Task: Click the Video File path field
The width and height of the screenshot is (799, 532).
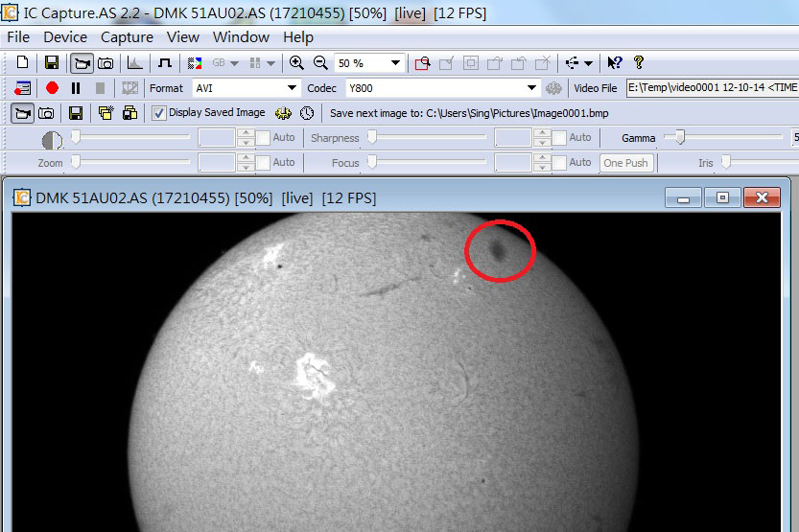Action: point(712,88)
